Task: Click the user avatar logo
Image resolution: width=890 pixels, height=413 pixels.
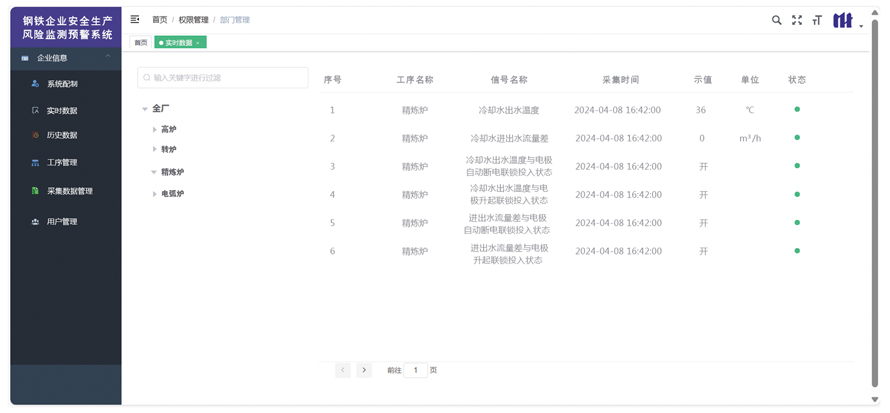Action: 843,20
